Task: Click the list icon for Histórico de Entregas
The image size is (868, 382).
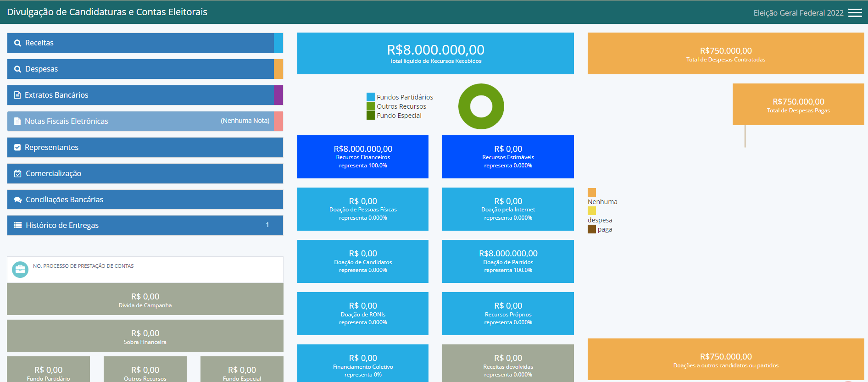Action: [18, 225]
